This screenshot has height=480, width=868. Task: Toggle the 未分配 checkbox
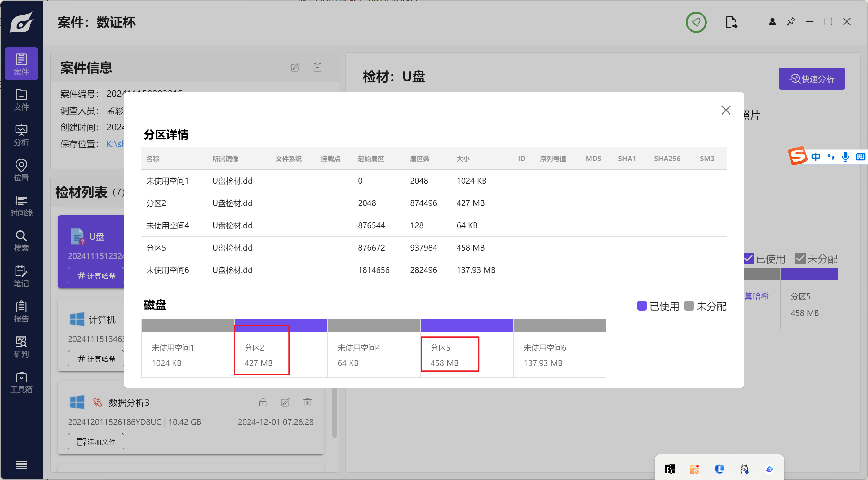800,258
